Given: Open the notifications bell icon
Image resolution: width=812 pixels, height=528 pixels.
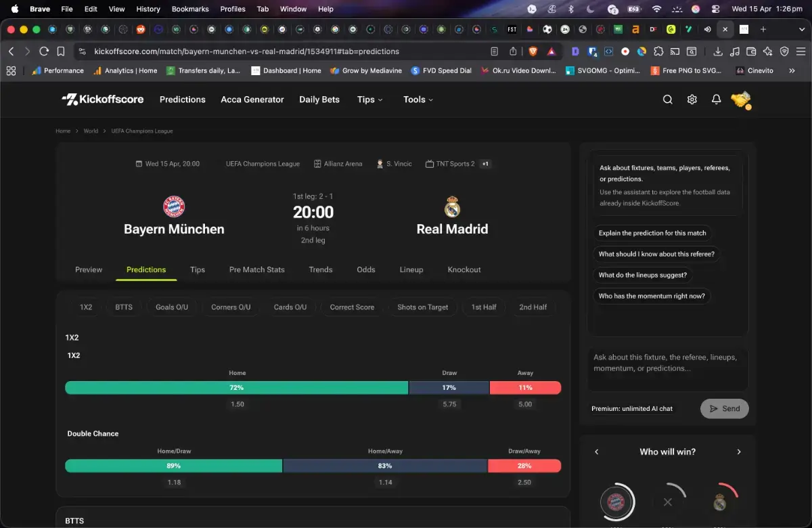Looking at the screenshot, I should [x=716, y=100].
